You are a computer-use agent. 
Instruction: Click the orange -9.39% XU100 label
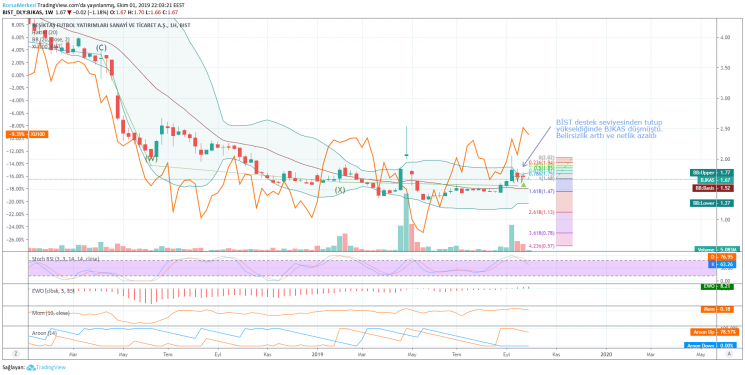pyautogui.click(x=26, y=135)
